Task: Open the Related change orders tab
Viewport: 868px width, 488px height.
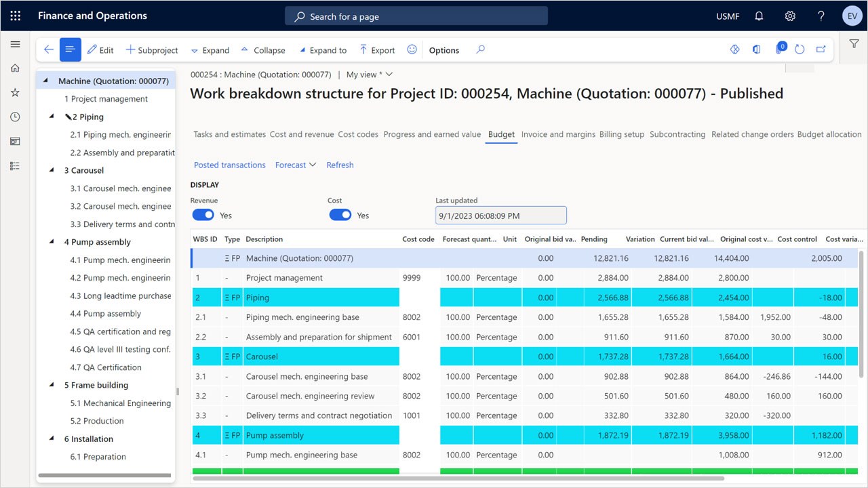Action: coord(753,134)
